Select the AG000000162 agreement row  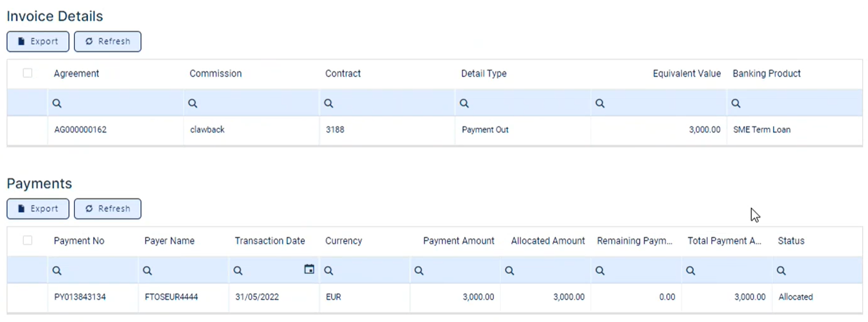point(81,130)
